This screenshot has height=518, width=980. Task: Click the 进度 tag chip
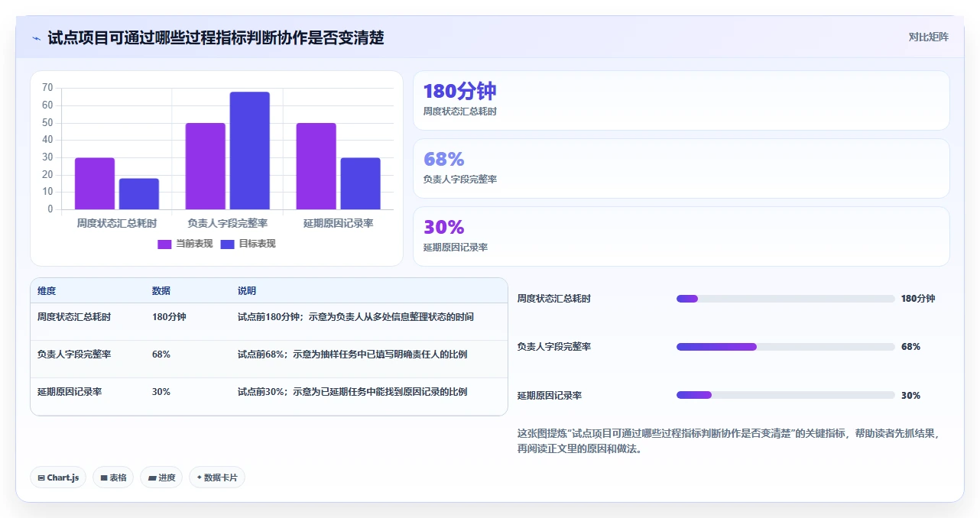(162, 478)
